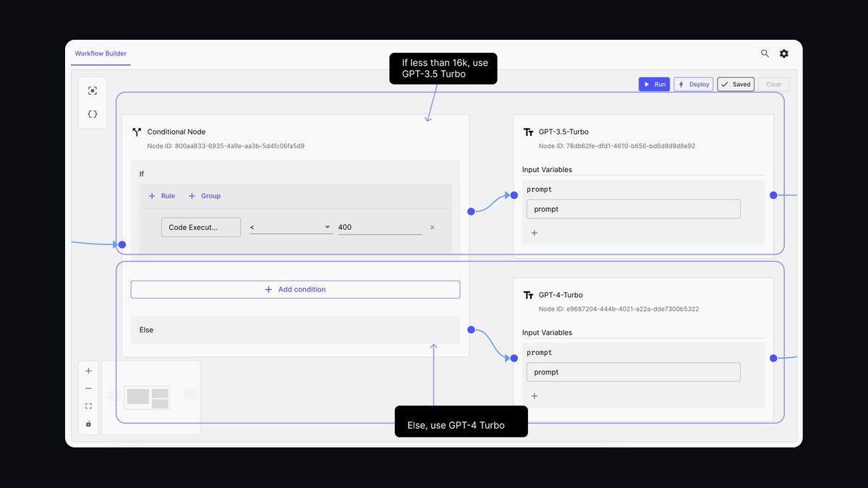
Task: Click the If branch output port
Action: 471,211
